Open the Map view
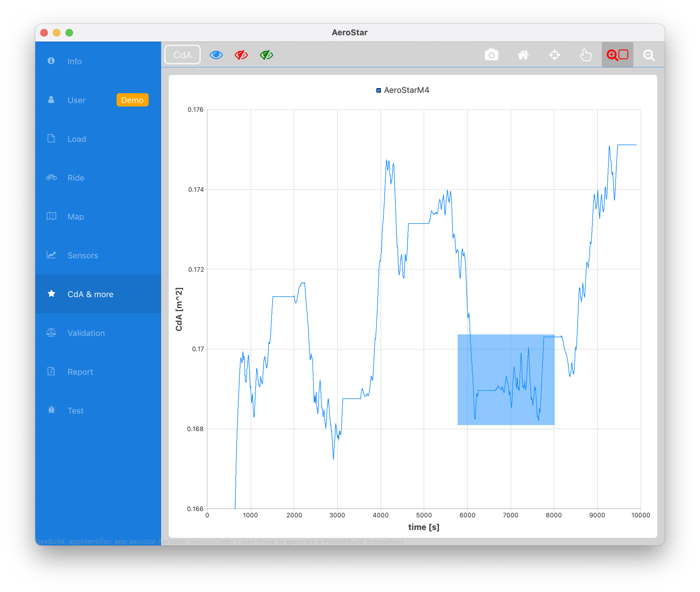This screenshot has width=700, height=592. point(76,216)
